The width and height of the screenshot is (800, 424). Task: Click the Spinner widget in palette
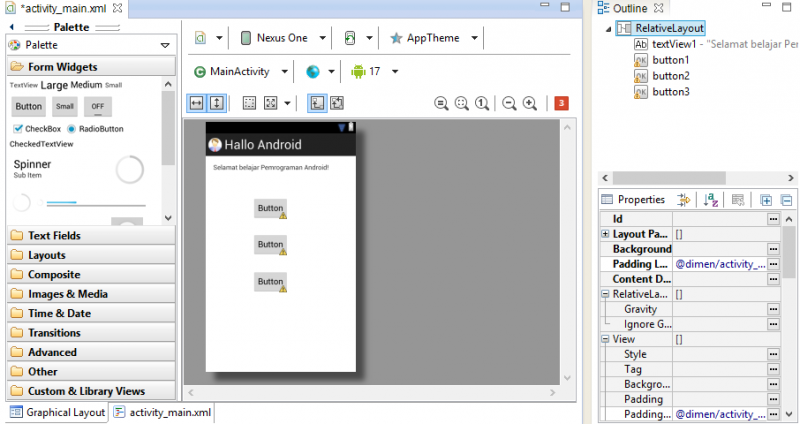coord(32,168)
